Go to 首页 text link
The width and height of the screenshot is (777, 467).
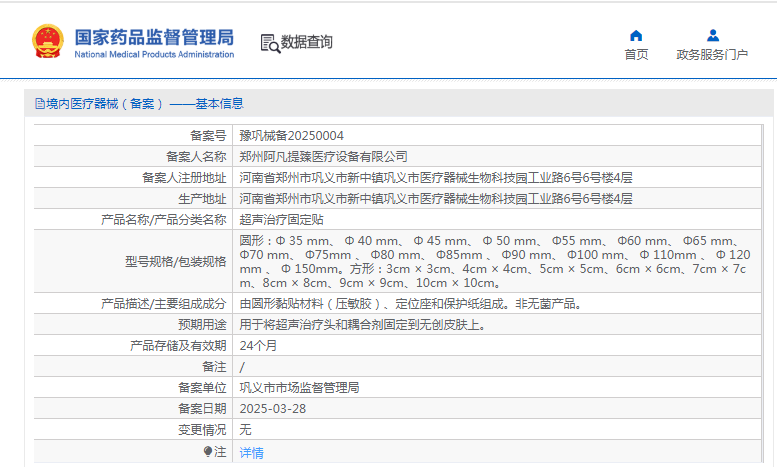click(636, 55)
